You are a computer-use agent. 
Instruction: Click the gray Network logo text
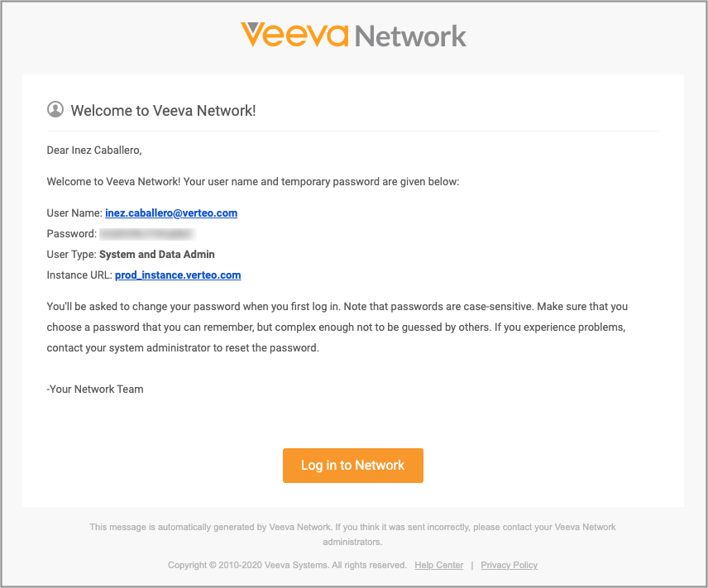pyautogui.click(x=410, y=36)
